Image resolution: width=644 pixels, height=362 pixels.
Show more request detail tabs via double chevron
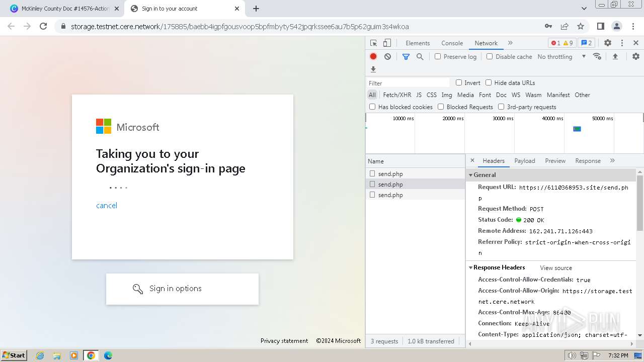pos(612,160)
